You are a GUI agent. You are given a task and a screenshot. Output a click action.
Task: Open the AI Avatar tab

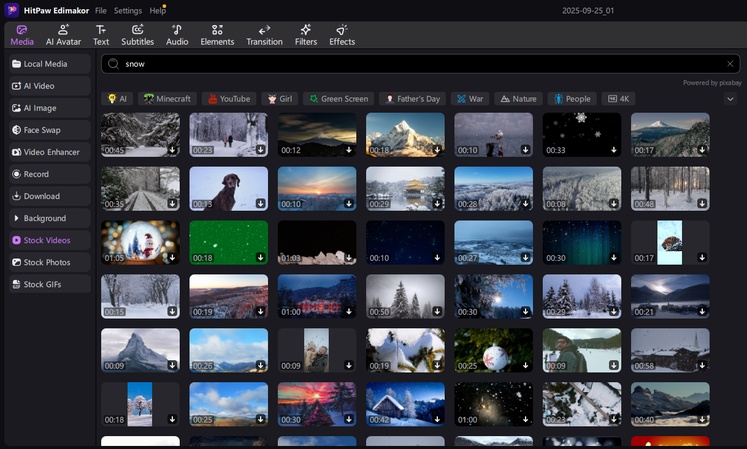tap(63, 35)
